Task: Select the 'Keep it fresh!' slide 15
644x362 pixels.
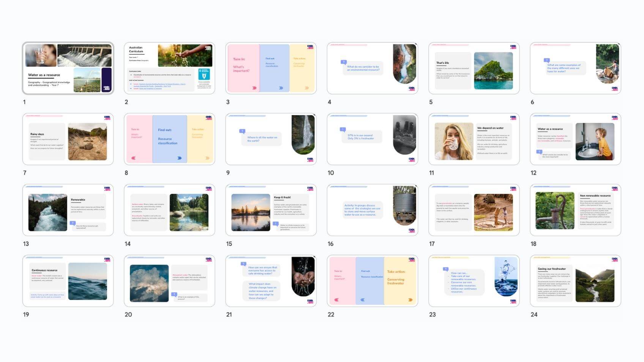Action: (x=271, y=210)
